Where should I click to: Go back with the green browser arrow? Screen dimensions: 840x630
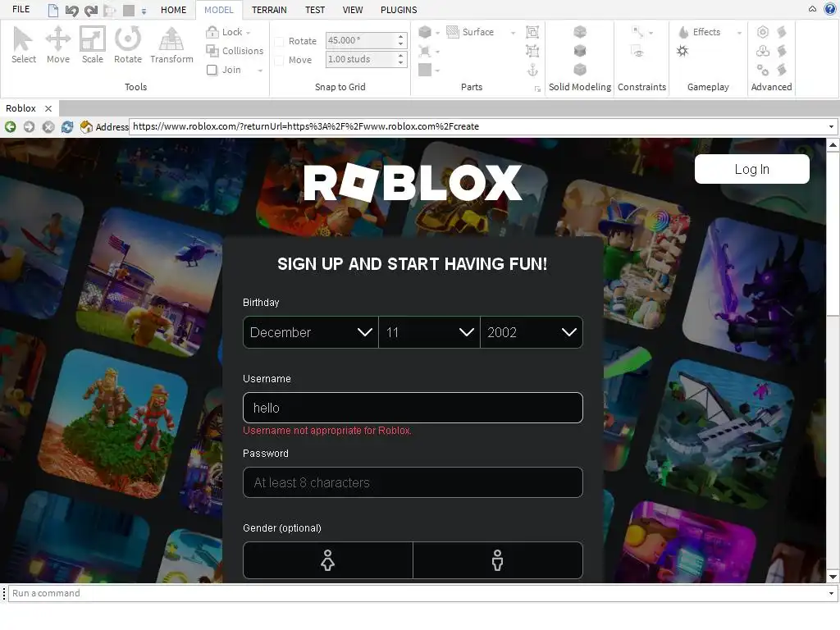tap(10, 127)
